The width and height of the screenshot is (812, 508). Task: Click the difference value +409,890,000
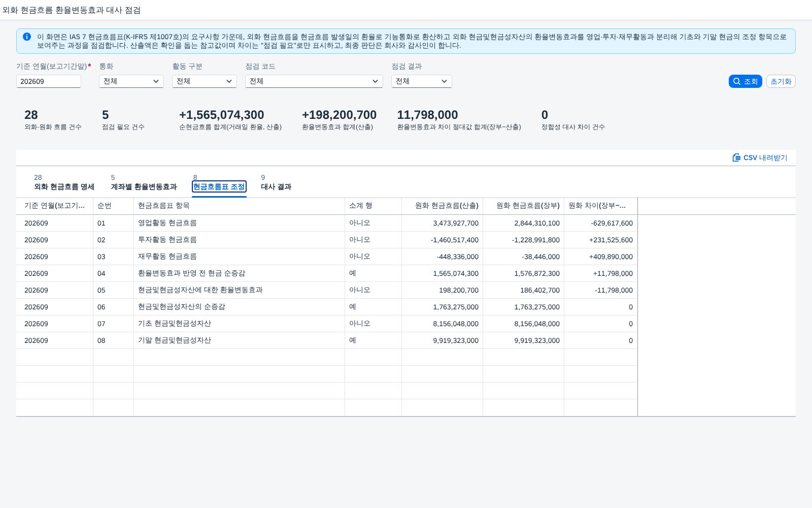tap(611, 257)
